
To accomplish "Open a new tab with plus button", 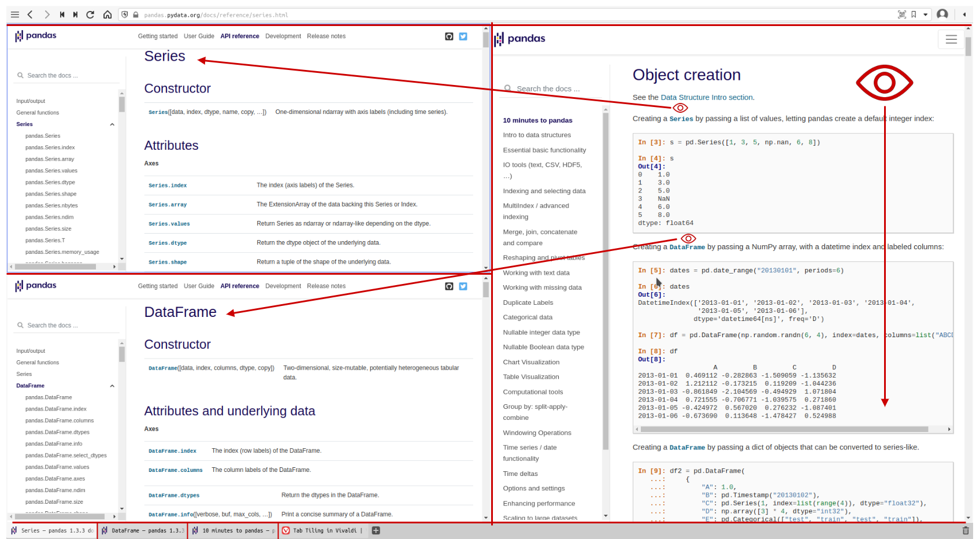I will 376,530.
